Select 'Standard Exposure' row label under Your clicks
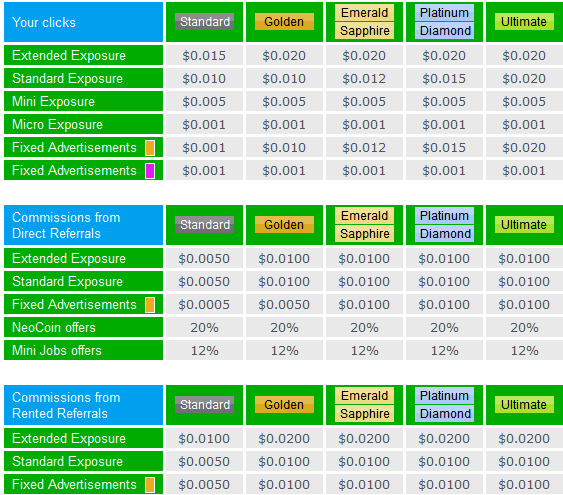Screen dimensions: 563x495 click(x=68, y=79)
